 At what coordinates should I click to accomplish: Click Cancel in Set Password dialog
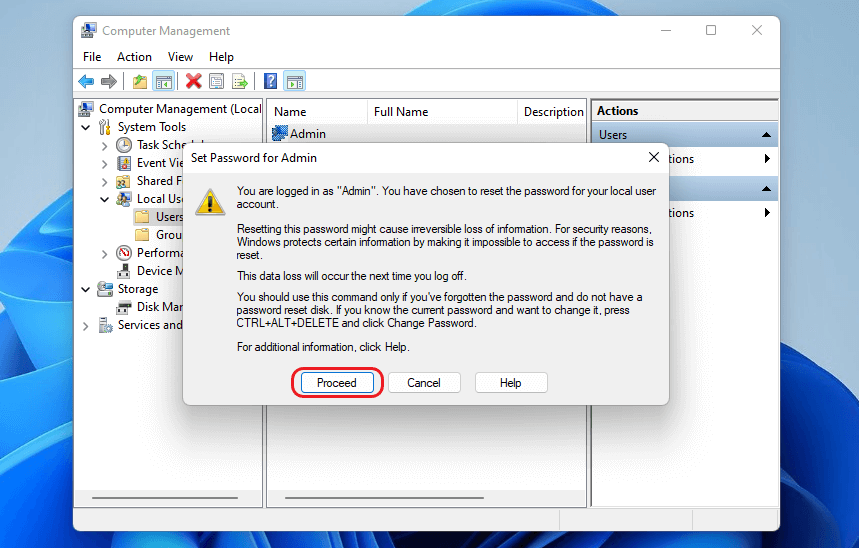pyautogui.click(x=424, y=383)
